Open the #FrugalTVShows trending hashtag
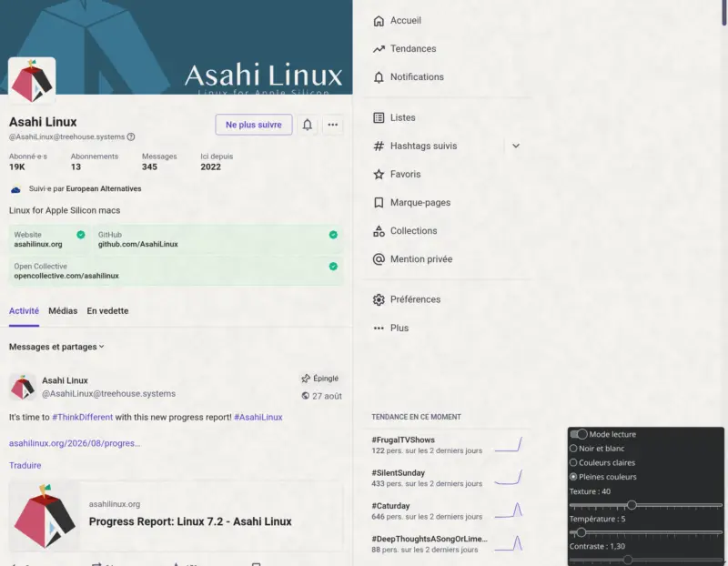 coord(403,440)
